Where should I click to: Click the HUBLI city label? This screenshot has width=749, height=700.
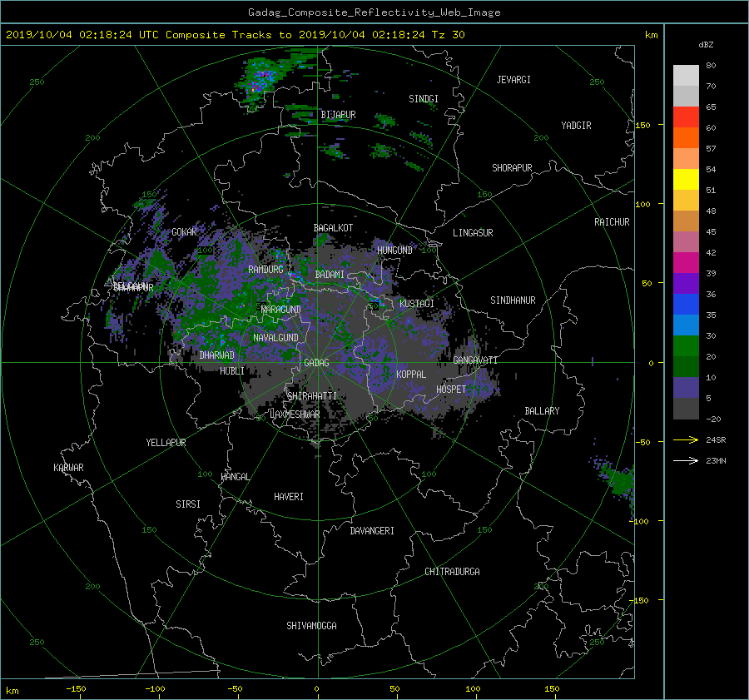(x=232, y=371)
